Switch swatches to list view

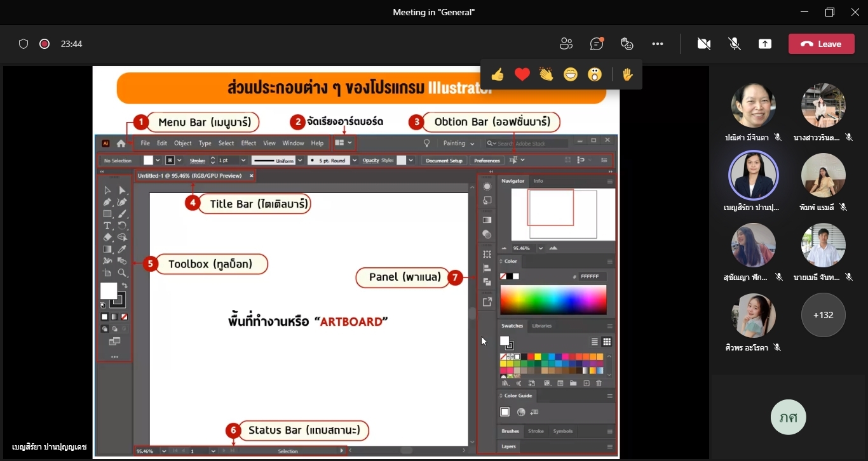(x=595, y=342)
